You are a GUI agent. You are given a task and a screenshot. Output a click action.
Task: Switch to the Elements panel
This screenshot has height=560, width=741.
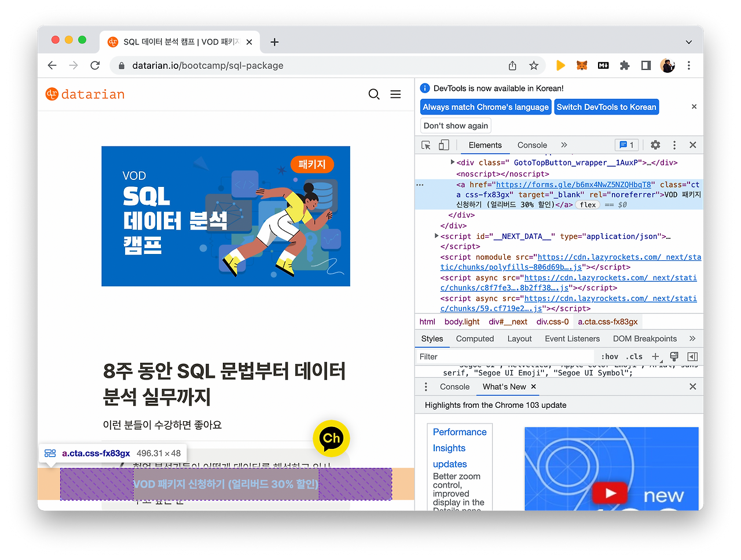[x=485, y=145]
